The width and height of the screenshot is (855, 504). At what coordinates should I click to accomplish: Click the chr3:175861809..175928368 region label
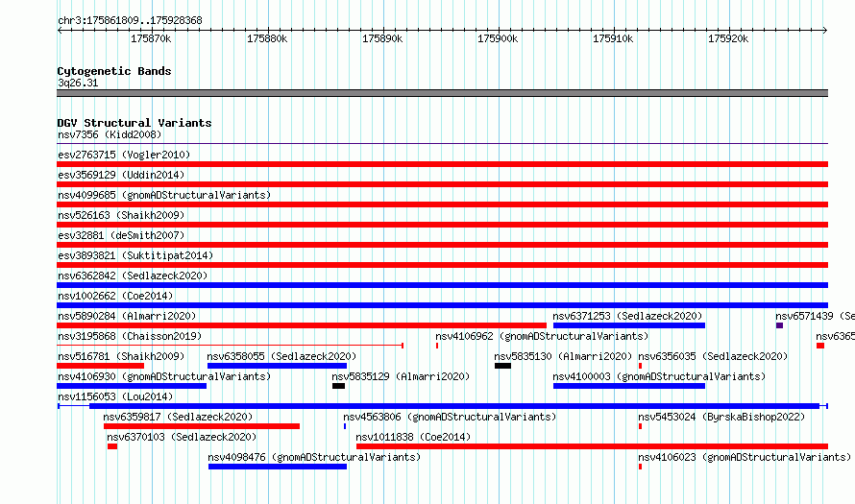[x=130, y=20]
